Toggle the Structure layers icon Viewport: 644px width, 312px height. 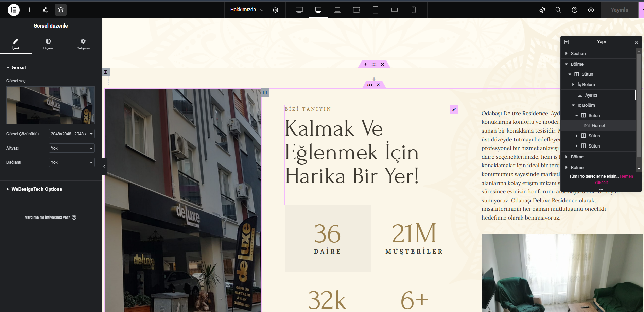pos(61,10)
